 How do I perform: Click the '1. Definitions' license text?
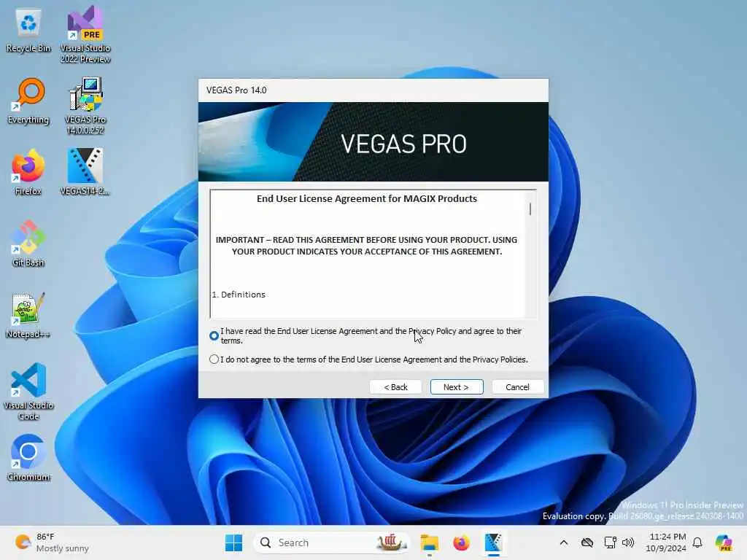coord(239,295)
